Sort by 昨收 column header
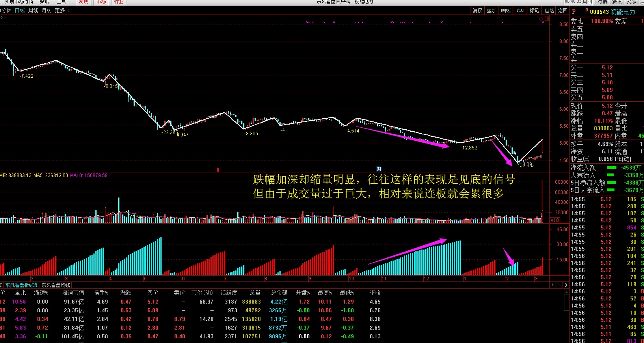Screen dimensions: 644x343 pyautogui.click(x=375, y=293)
